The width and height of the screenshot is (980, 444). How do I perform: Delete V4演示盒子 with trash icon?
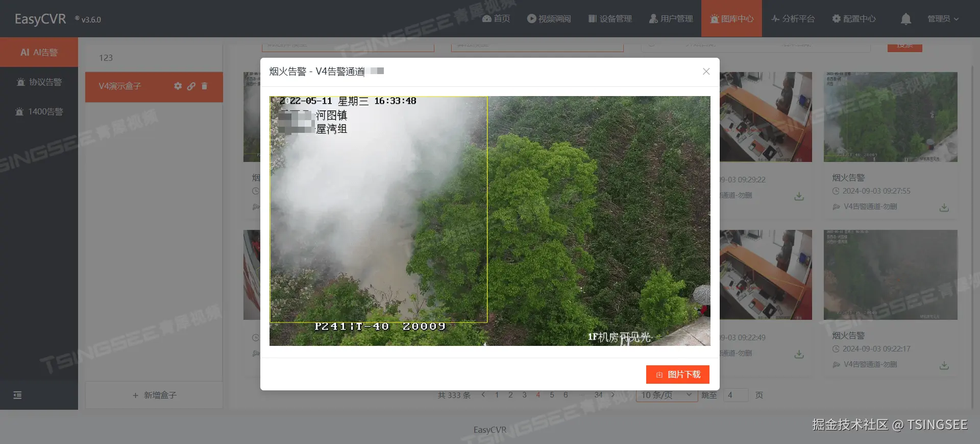point(204,86)
